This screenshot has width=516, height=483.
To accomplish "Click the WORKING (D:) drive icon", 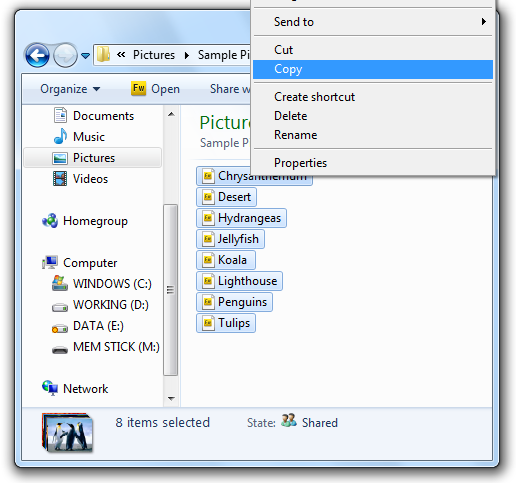I will click(60, 307).
